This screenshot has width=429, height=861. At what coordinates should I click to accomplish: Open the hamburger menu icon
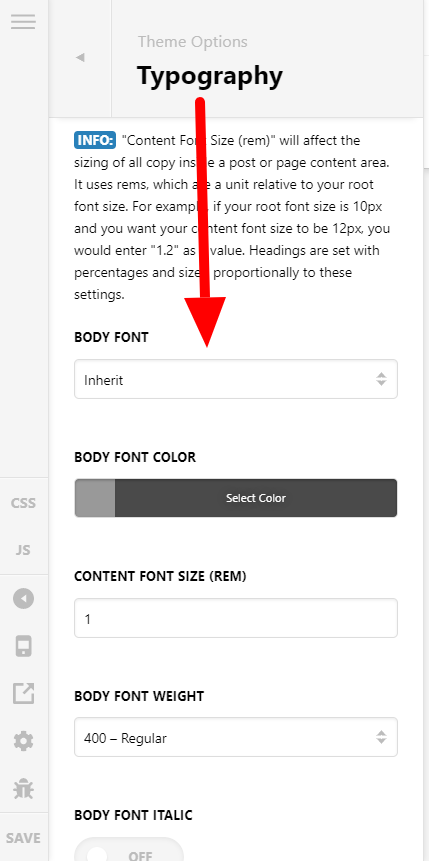23,21
